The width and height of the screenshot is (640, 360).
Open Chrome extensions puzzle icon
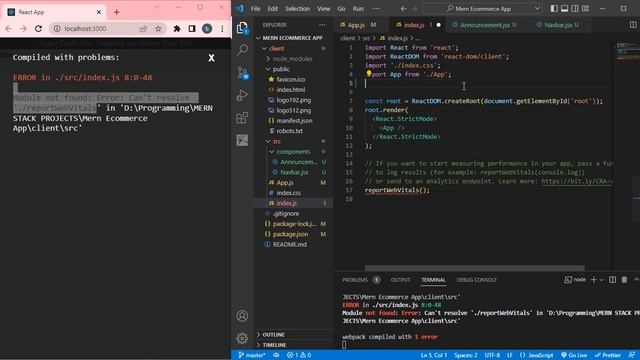[x=177, y=29]
